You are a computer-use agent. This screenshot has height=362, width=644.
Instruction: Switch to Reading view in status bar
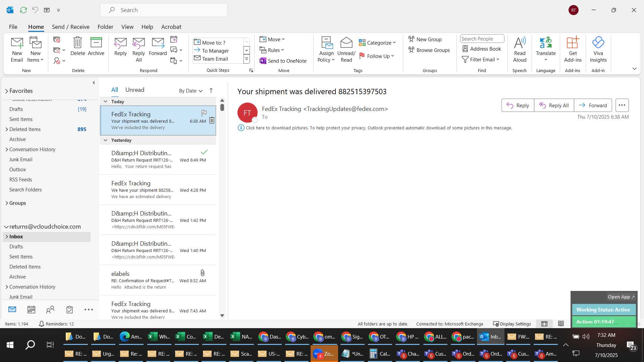click(561, 323)
